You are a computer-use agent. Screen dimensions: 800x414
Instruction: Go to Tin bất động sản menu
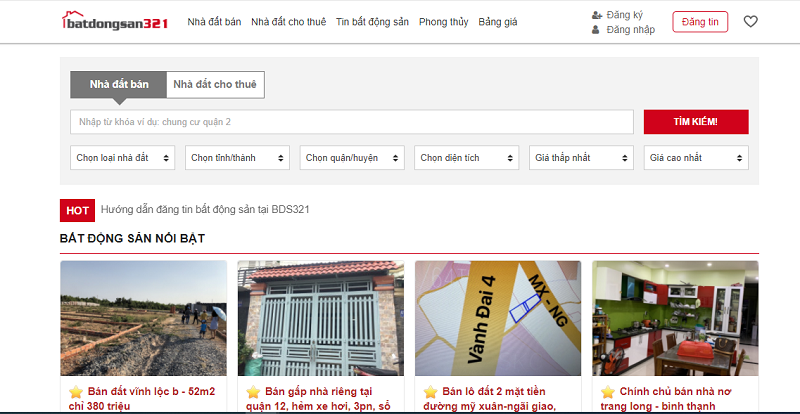[x=372, y=22]
